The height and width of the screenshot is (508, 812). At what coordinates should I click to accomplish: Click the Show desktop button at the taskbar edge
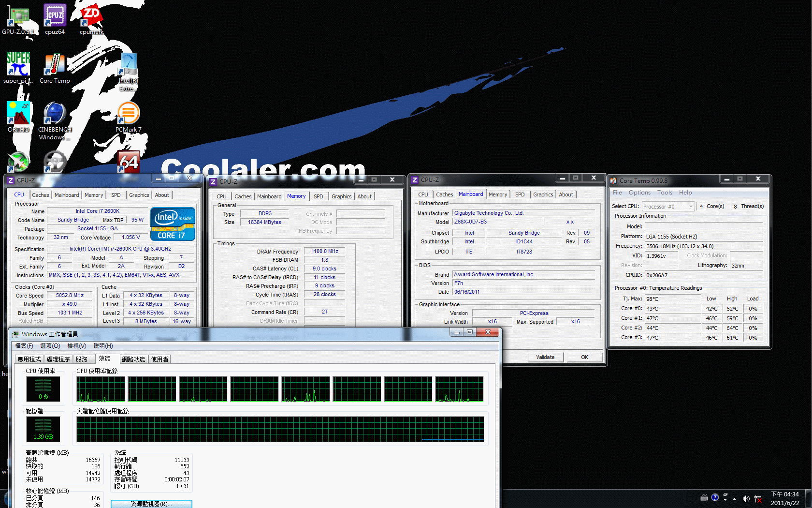point(809,498)
